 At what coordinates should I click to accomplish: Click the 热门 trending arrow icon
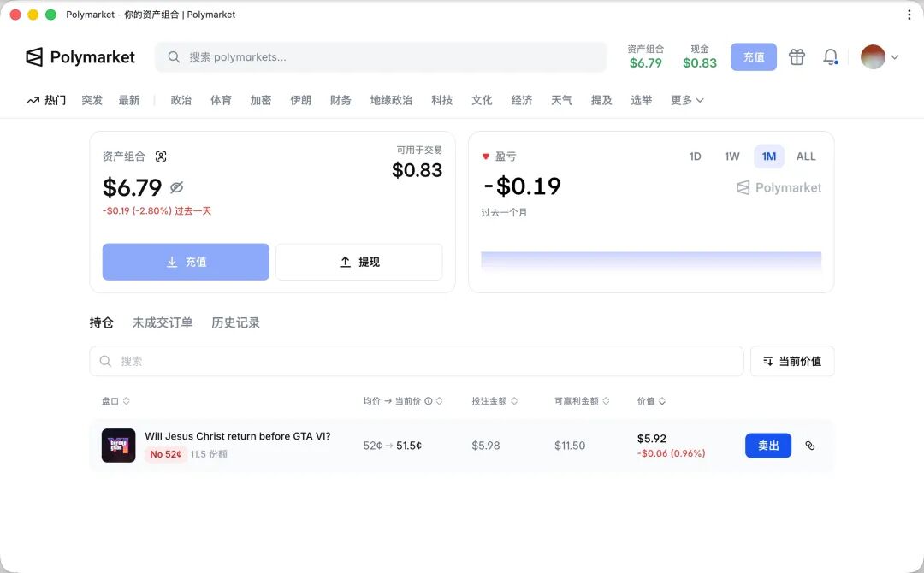pyautogui.click(x=33, y=100)
